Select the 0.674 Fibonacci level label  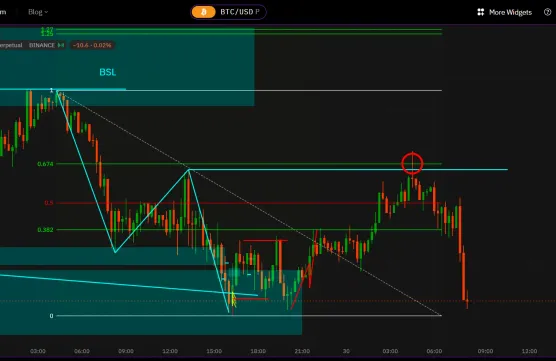pos(45,164)
